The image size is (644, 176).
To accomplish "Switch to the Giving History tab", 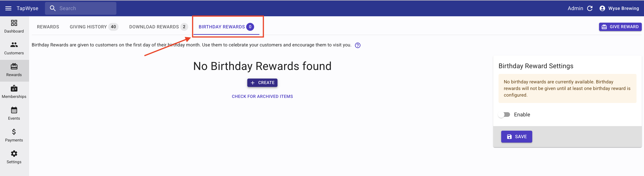I will (x=93, y=27).
